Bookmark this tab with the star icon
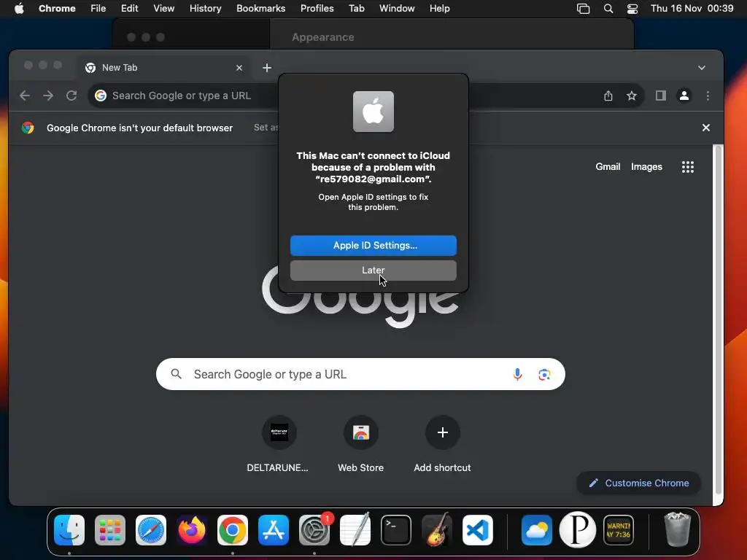747x560 pixels. 632,96
